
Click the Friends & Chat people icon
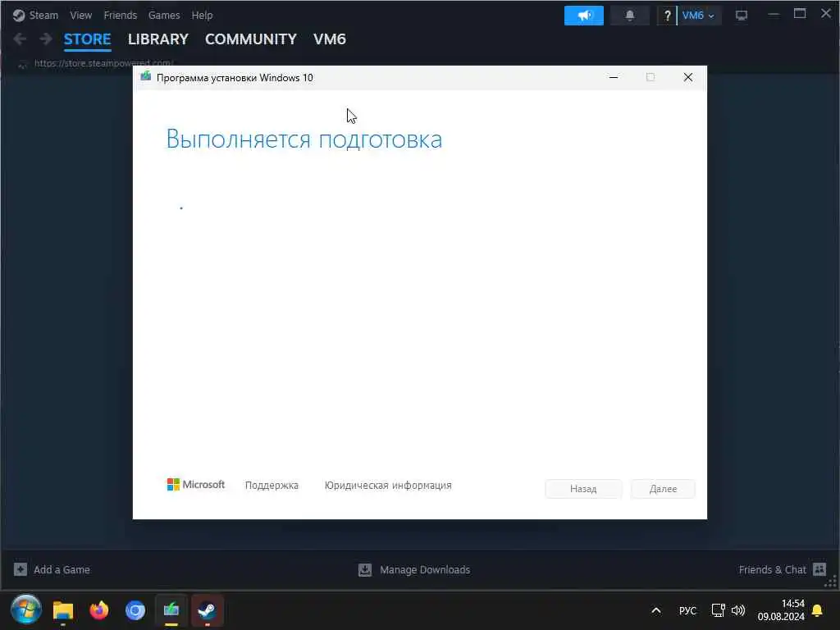coord(819,569)
